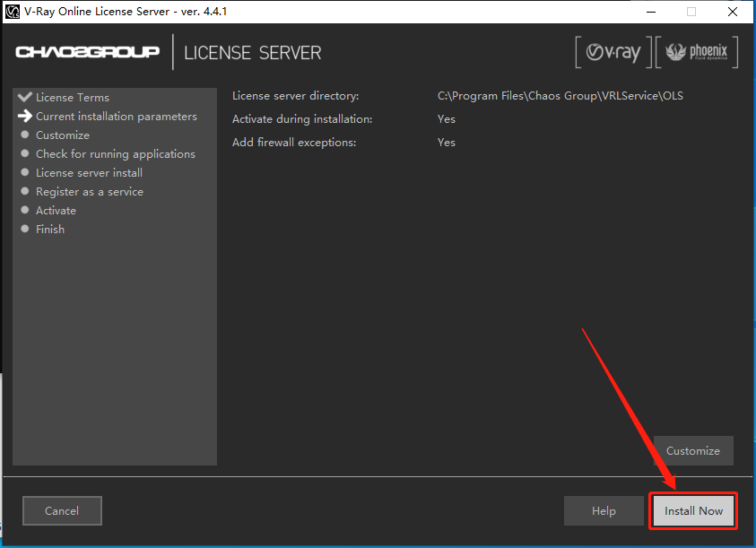The width and height of the screenshot is (756, 548).
Task: Click the Chaos Group logo
Action: point(87,52)
